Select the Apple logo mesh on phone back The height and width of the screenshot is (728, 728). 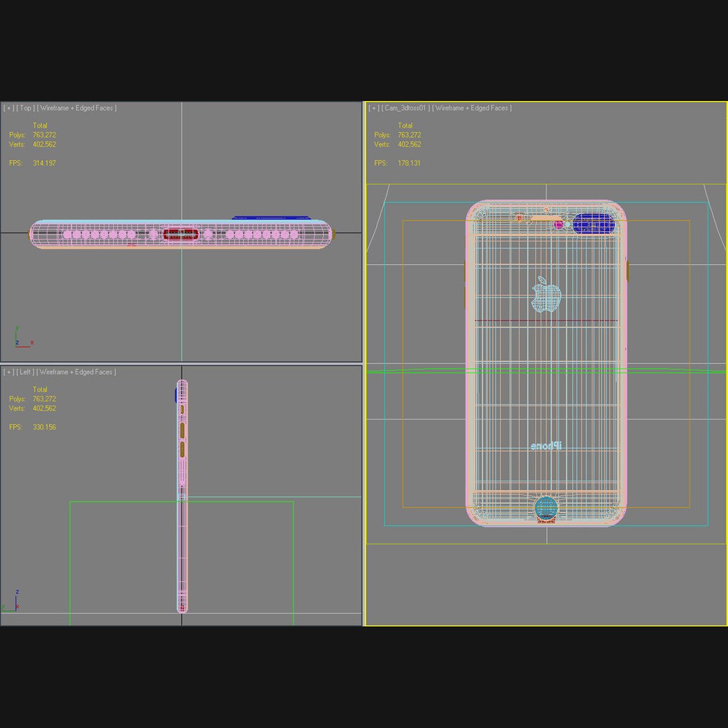tap(547, 295)
